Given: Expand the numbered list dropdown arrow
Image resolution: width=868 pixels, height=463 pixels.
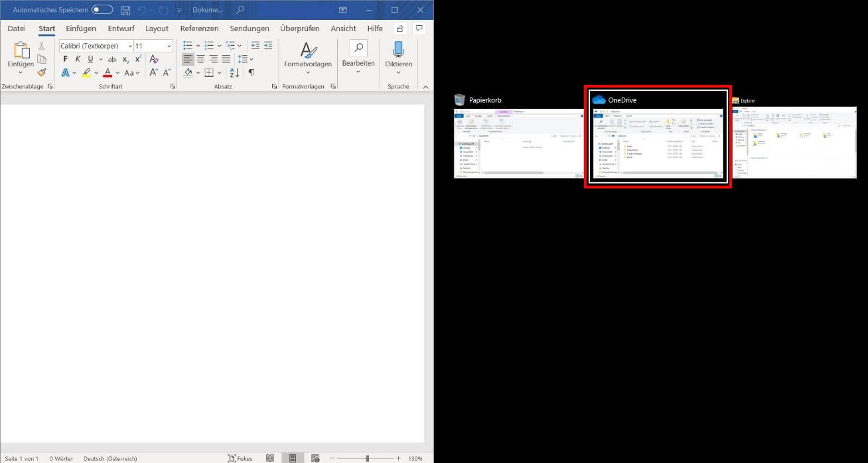Looking at the screenshot, I should [220, 46].
